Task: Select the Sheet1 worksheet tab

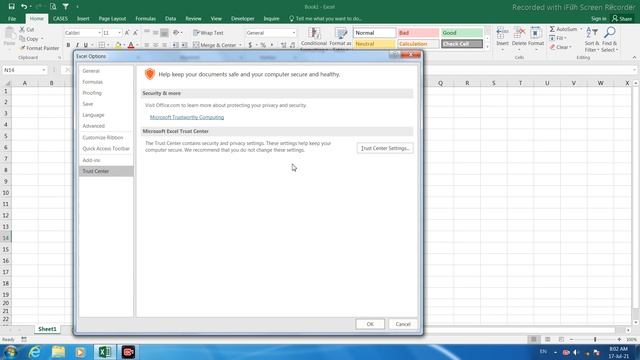Action: click(47, 329)
